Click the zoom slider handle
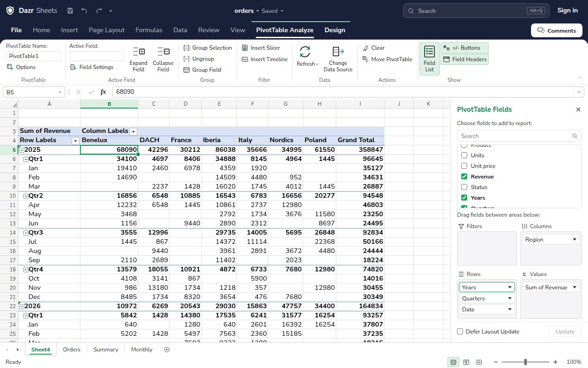 [x=526, y=362]
